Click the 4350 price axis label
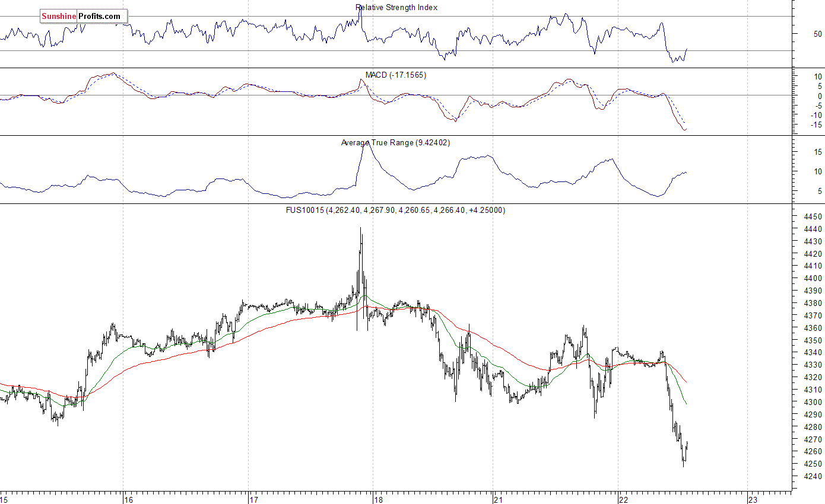Screen dimensions: 825x504 (x=813, y=340)
